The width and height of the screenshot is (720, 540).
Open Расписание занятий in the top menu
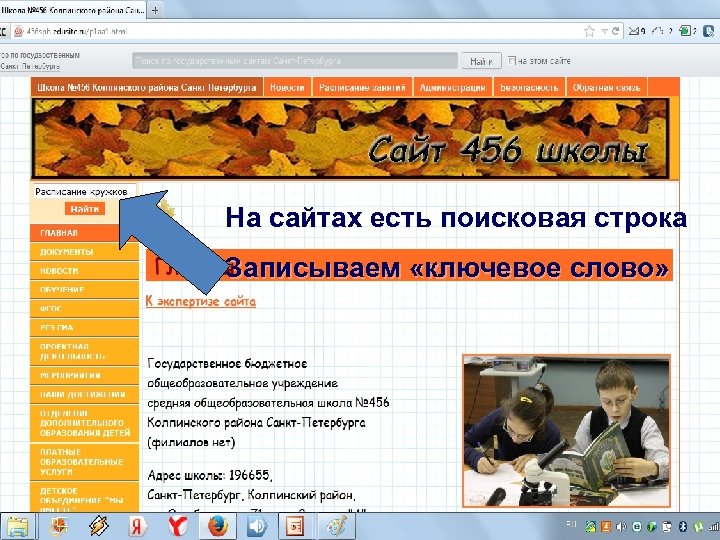(362, 87)
